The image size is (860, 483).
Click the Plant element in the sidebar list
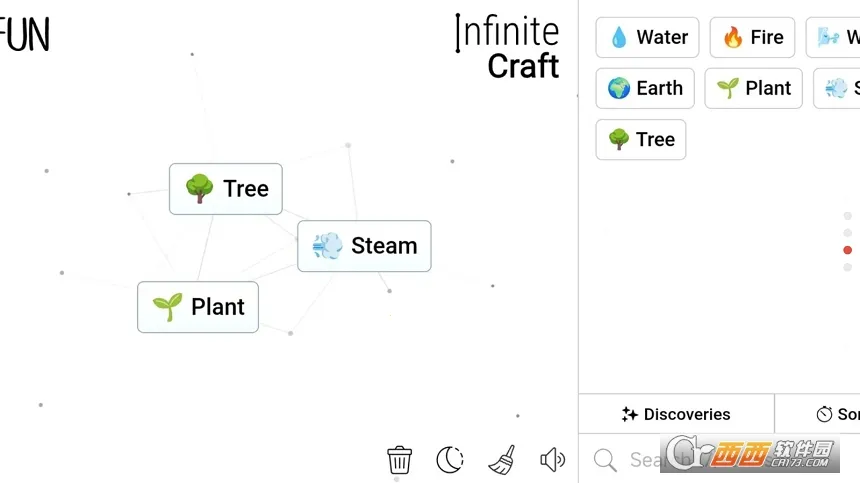pyautogui.click(x=753, y=88)
